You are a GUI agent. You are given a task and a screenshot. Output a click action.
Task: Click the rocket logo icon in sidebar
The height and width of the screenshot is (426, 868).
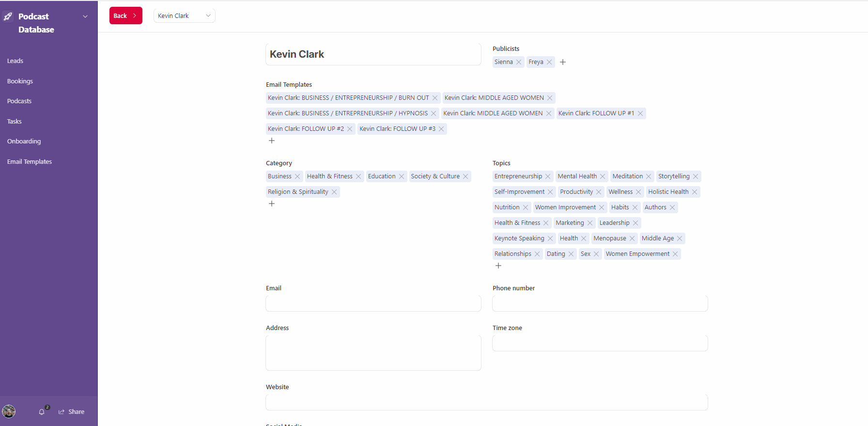coord(8,16)
